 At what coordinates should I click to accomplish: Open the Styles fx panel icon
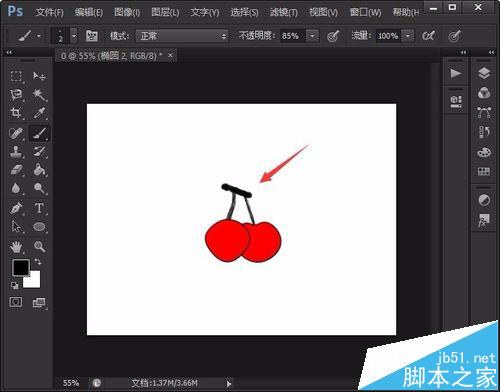484,220
